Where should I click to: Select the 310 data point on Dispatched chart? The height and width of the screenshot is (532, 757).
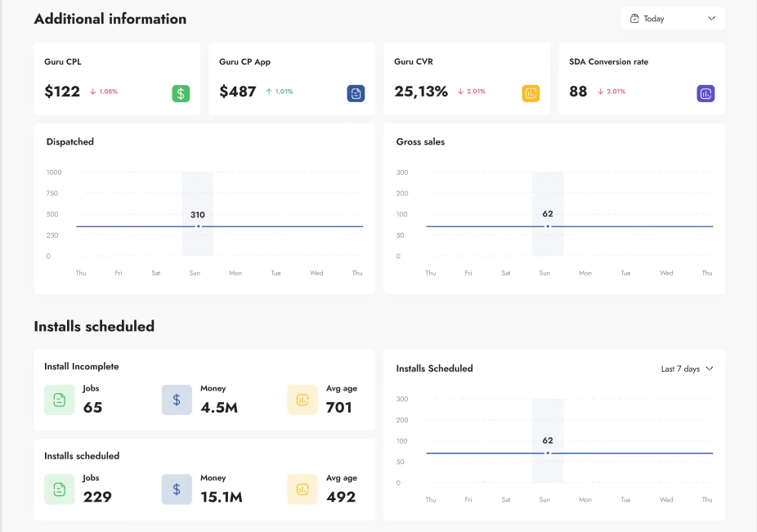[198, 226]
